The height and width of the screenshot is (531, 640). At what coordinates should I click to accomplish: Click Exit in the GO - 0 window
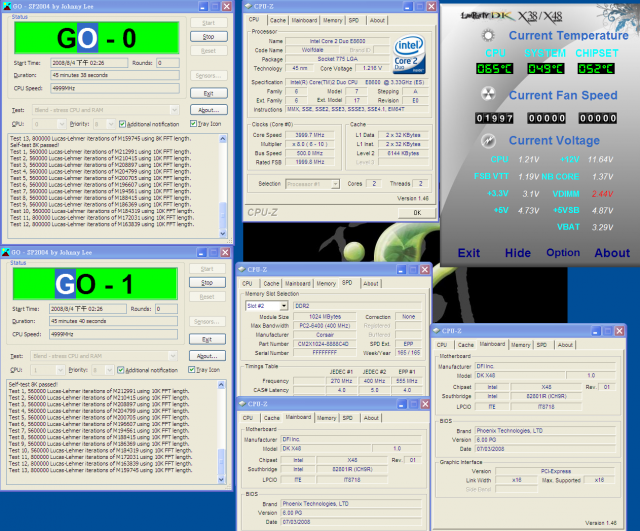pyautogui.click(x=209, y=93)
